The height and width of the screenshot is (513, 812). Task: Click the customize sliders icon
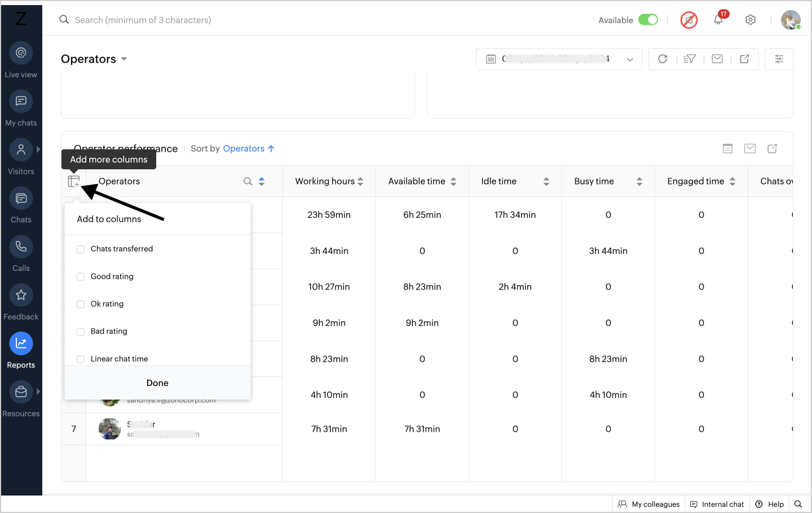pos(779,59)
